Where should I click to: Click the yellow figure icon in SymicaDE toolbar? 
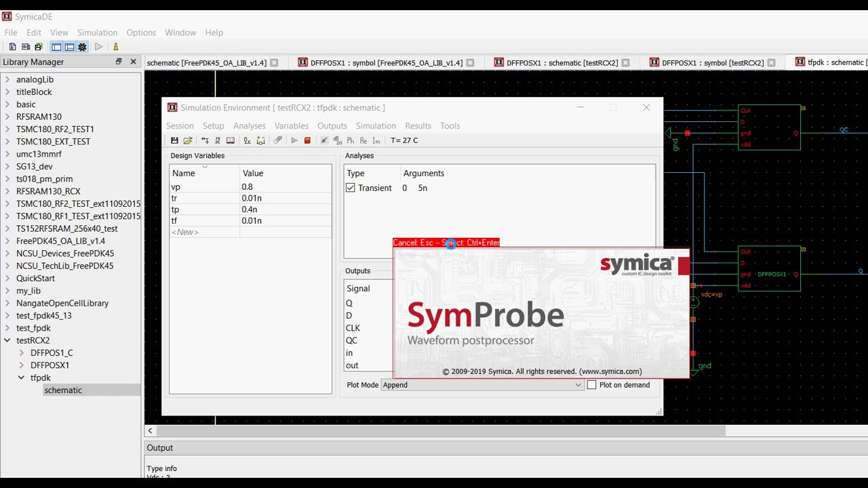pyautogui.click(x=116, y=47)
